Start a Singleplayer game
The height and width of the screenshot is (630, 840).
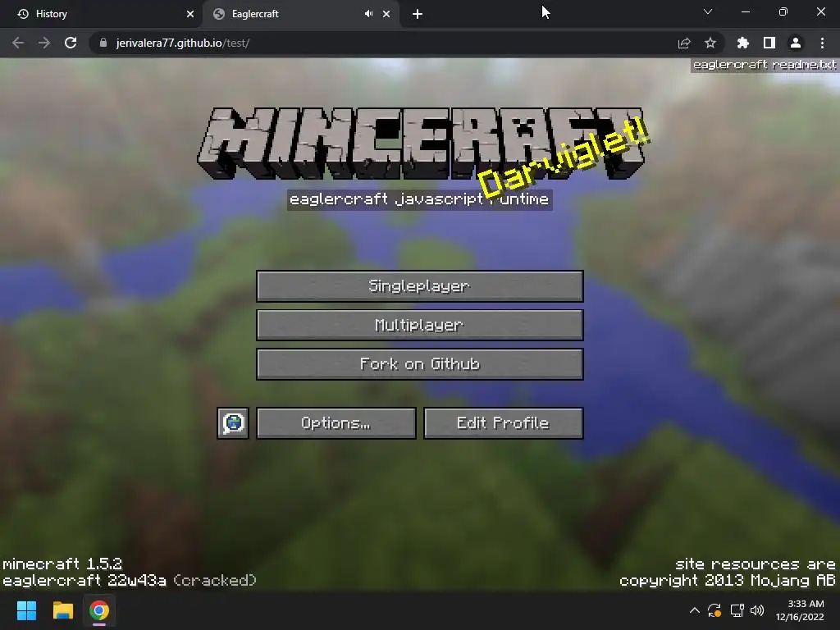pos(419,286)
